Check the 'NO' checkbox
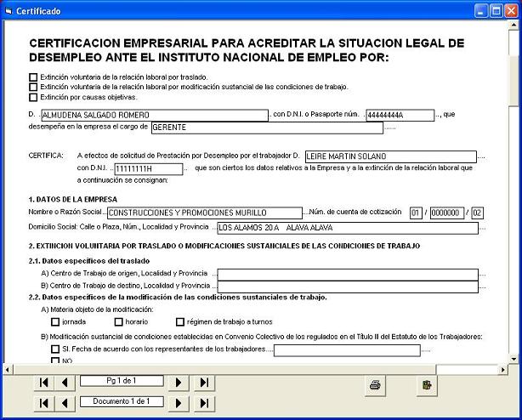 55,360
